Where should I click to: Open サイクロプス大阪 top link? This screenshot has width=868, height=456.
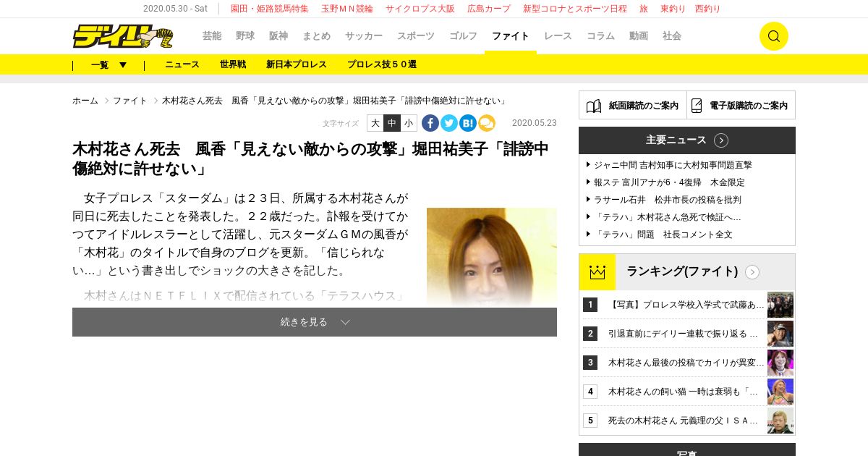click(420, 9)
